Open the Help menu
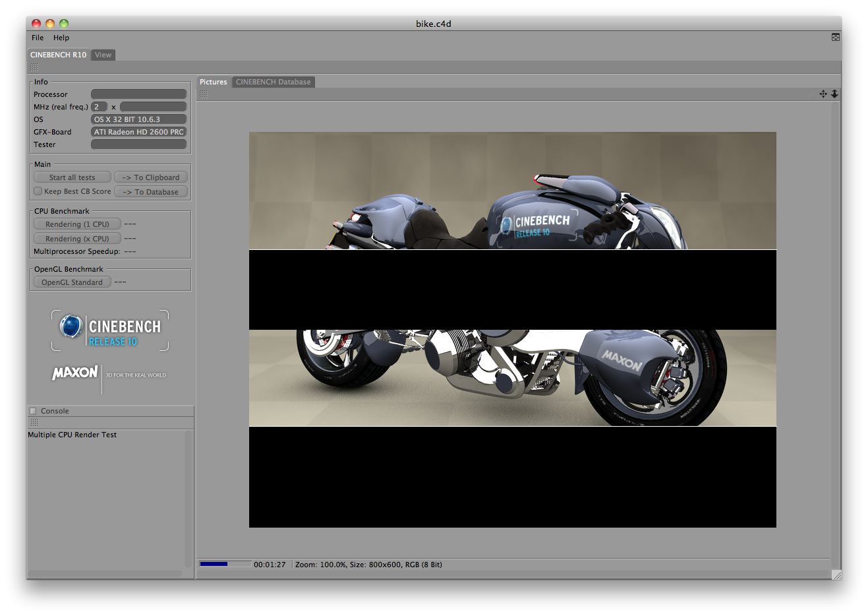The width and height of the screenshot is (868, 616). click(61, 38)
